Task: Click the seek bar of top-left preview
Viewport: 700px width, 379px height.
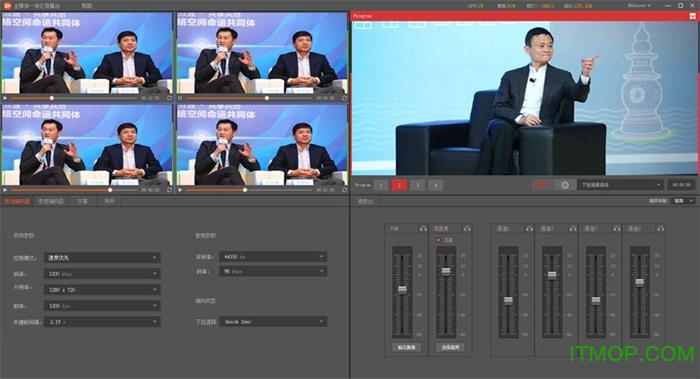Action: click(x=74, y=98)
